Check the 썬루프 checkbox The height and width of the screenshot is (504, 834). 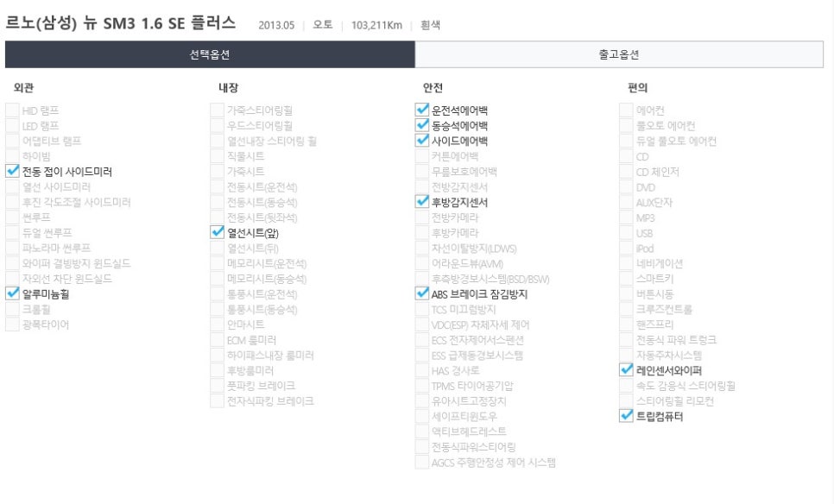12,217
